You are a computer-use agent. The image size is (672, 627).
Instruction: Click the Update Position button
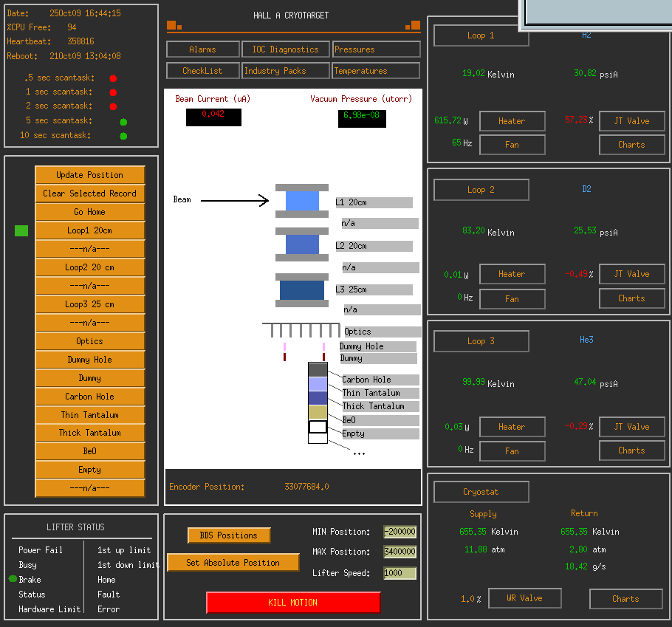point(90,175)
